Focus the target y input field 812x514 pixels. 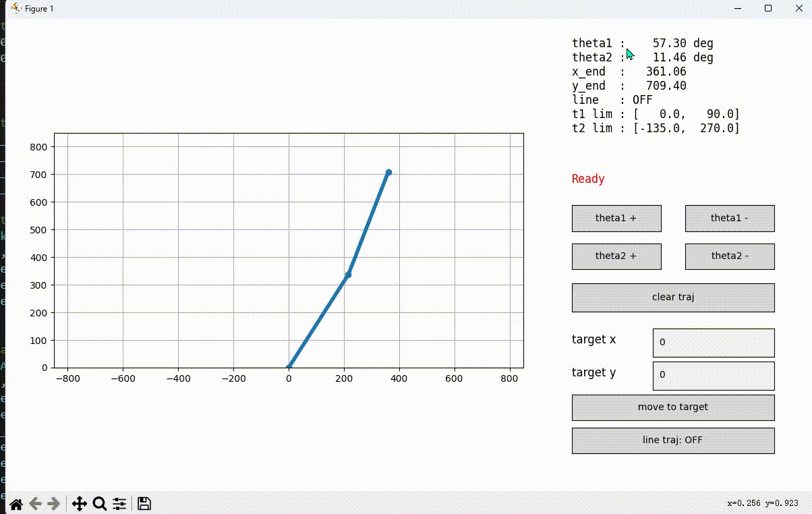714,376
